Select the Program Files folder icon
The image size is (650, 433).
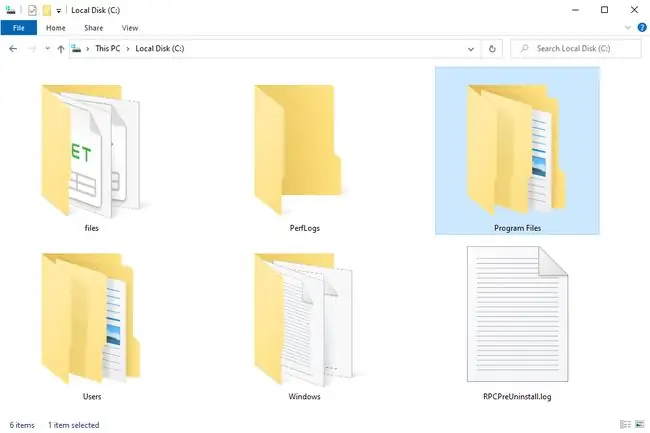pyautogui.click(x=517, y=150)
